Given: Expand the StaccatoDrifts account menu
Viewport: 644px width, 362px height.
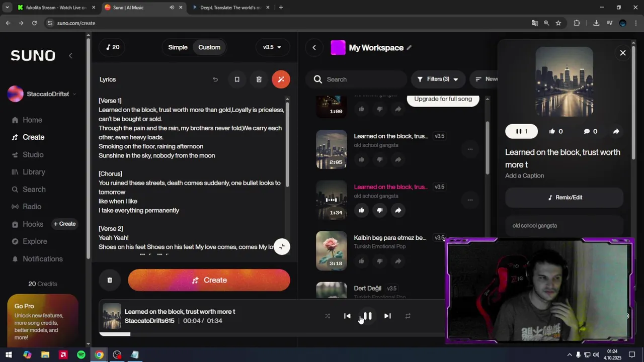Looking at the screenshot, I should 42,94.
